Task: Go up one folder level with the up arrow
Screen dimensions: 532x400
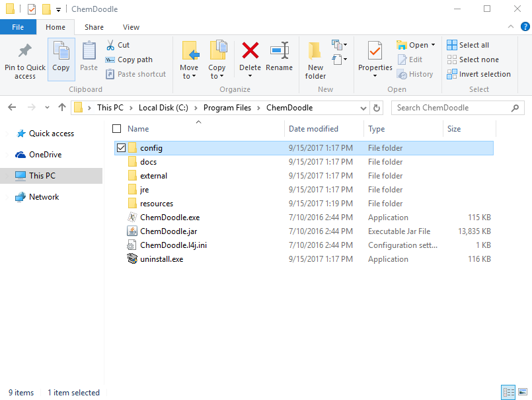Action: pos(62,108)
